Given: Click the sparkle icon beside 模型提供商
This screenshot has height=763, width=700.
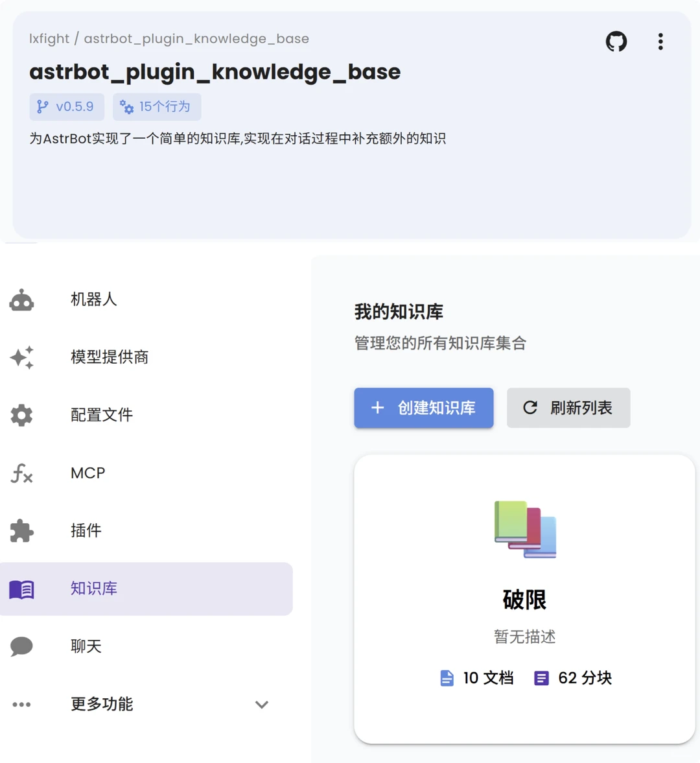Looking at the screenshot, I should point(21,357).
